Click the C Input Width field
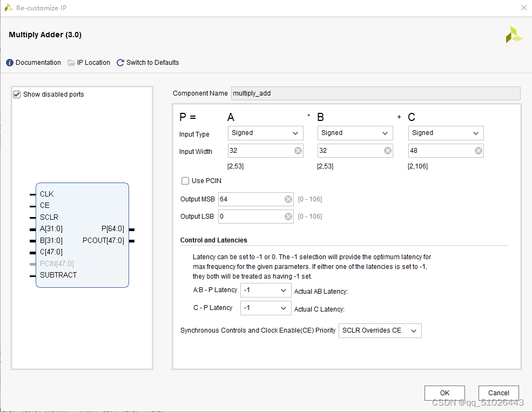Viewport: 532px width, 412px height. pos(446,151)
